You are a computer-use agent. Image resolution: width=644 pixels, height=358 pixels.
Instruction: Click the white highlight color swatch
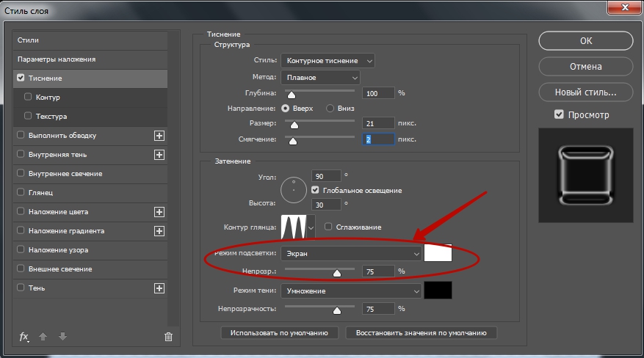438,252
